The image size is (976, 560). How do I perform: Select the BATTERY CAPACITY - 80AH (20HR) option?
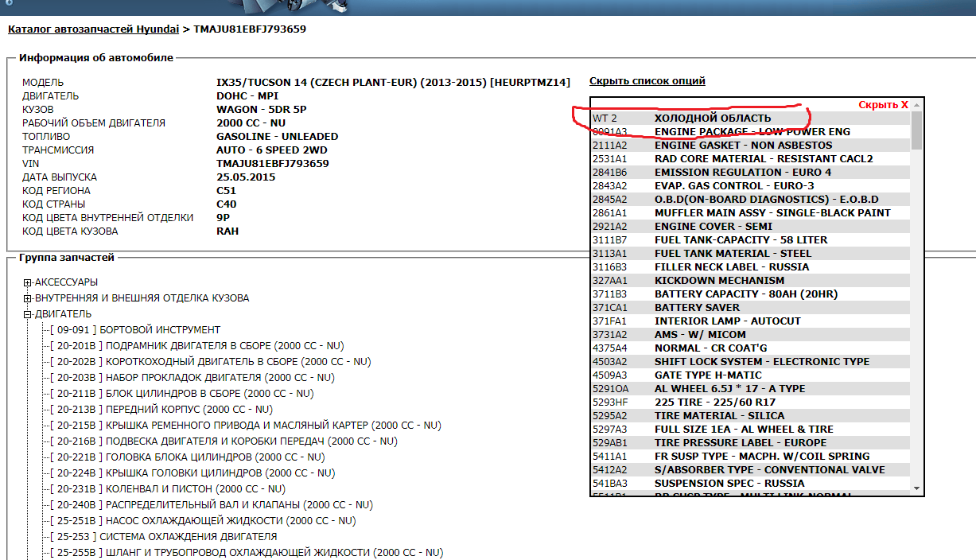(751, 294)
